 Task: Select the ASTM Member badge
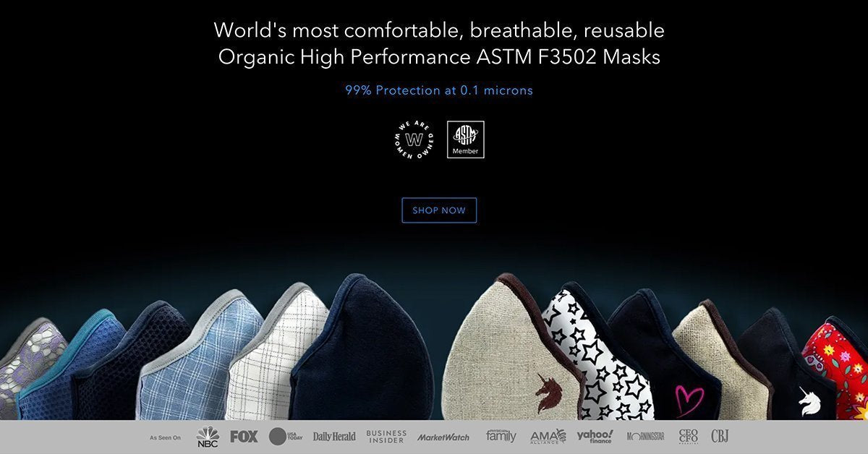(466, 140)
